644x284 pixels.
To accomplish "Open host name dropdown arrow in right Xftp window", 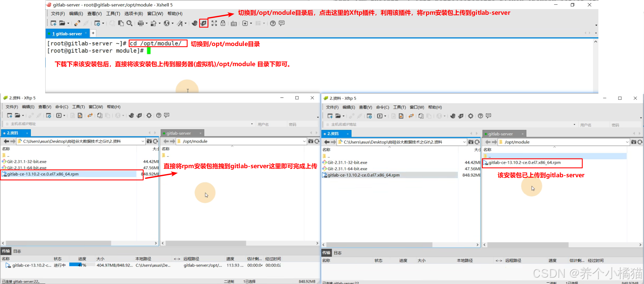I will (574, 125).
